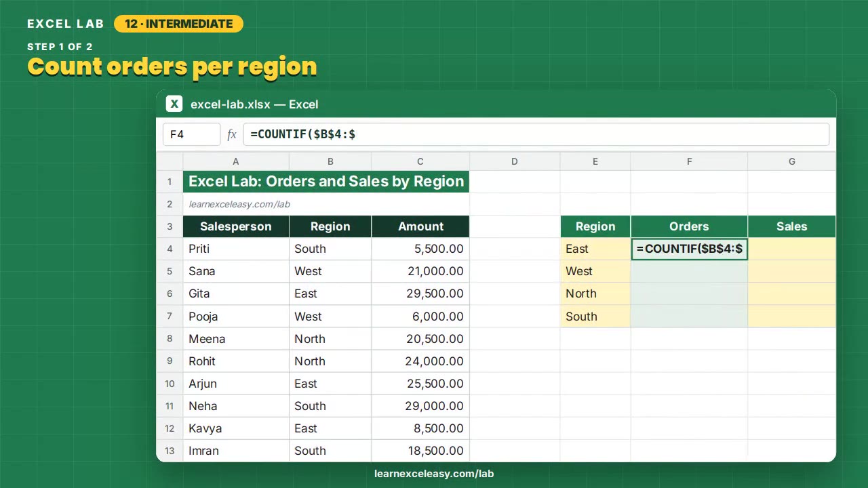Viewport: 868px width, 488px height.
Task: Click the West cell in summary table
Action: (x=595, y=271)
